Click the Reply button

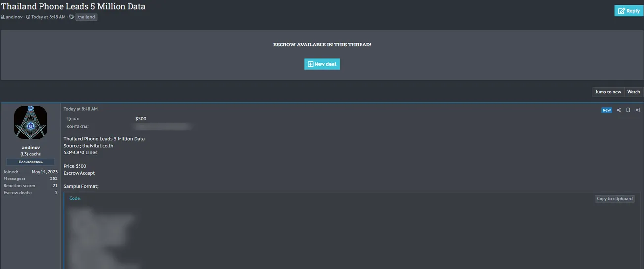[x=629, y=11]
